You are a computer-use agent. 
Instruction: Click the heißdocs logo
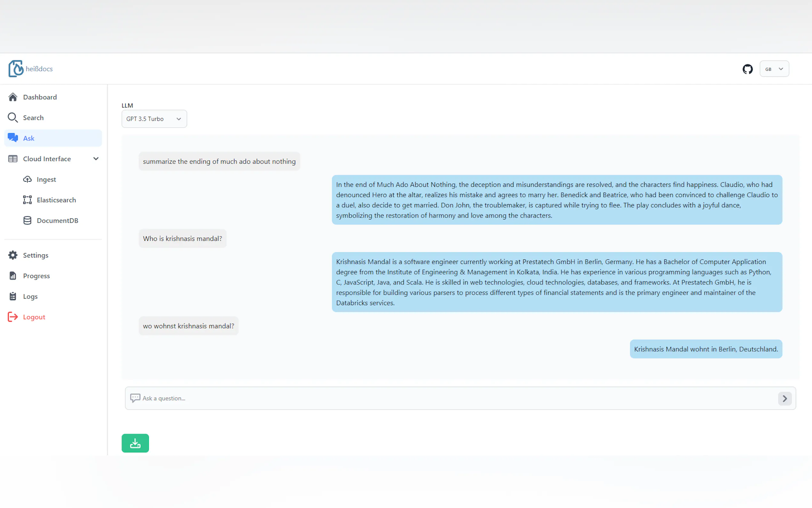(31, 68)
